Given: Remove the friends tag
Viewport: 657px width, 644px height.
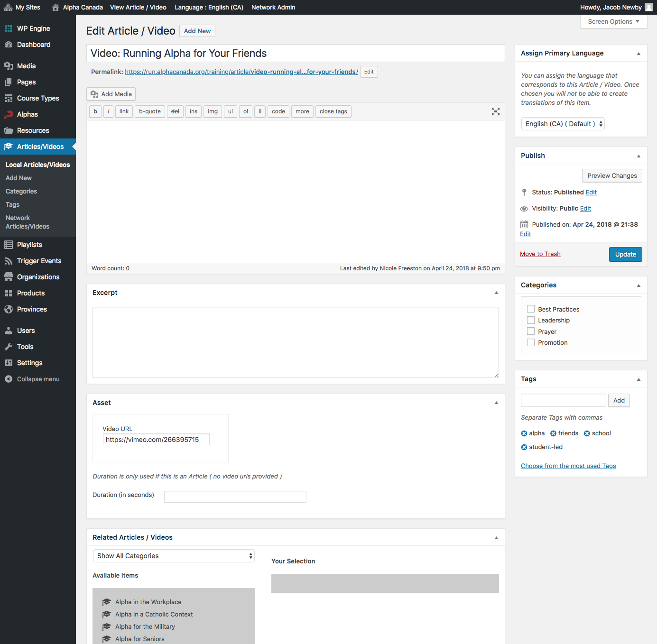Looking at the screenshot, I should [x=553, y=433].
